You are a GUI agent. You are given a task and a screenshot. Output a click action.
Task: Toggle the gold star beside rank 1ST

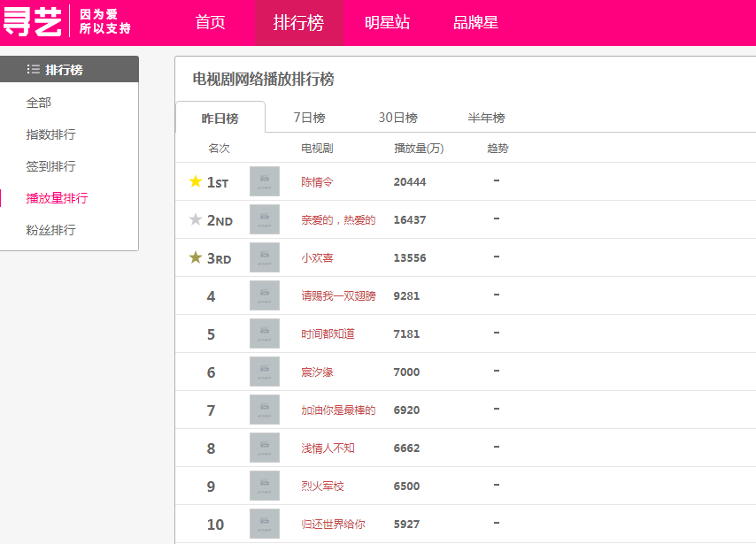point(196,180)
